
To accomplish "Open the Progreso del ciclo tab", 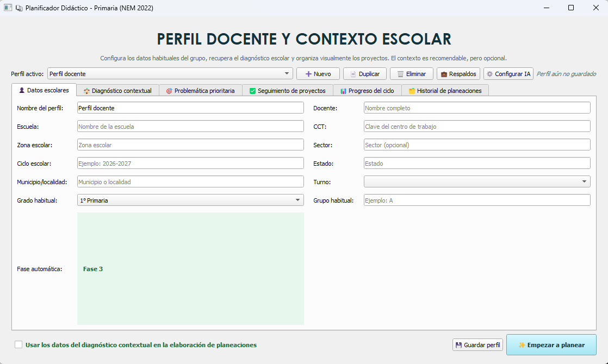I will [x=367, y=91].
